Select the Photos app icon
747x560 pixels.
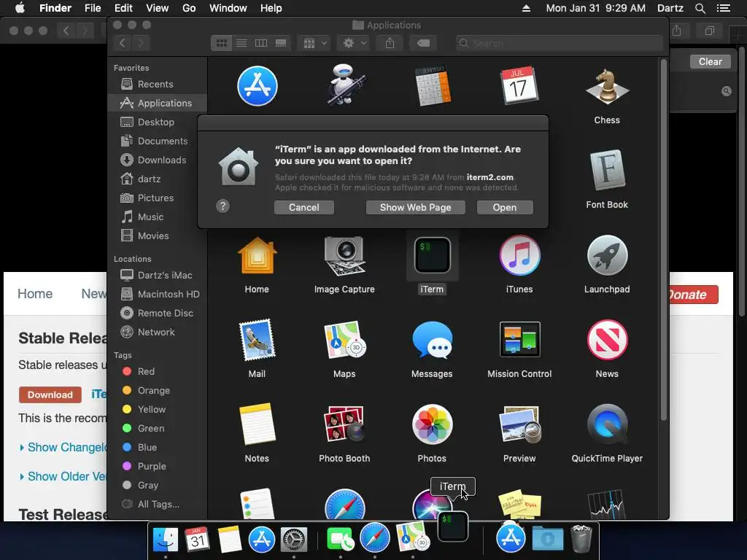pyautogui.click(x=432, y=424)
